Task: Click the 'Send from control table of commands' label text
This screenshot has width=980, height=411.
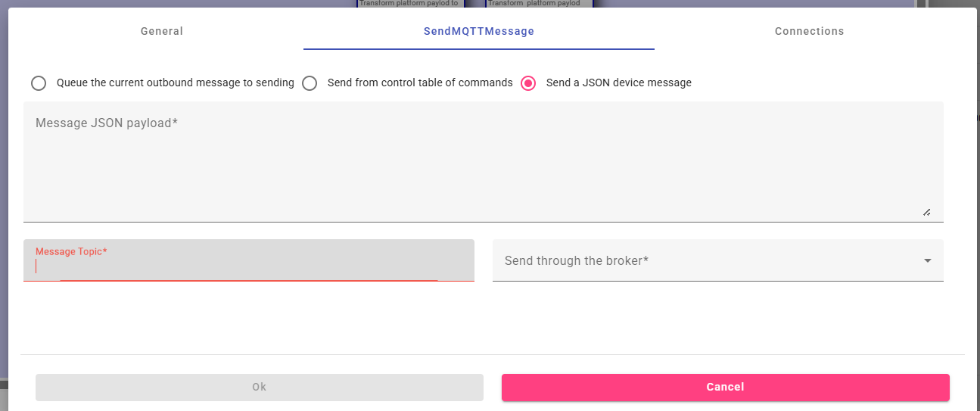Action: (x=420, y=83)
